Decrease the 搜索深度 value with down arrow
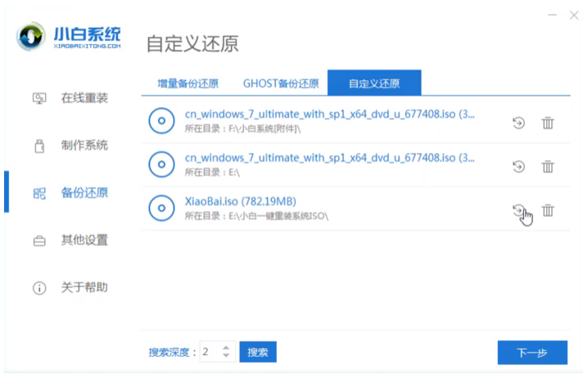This screenshot has width=588, height=378. (226, 355)
